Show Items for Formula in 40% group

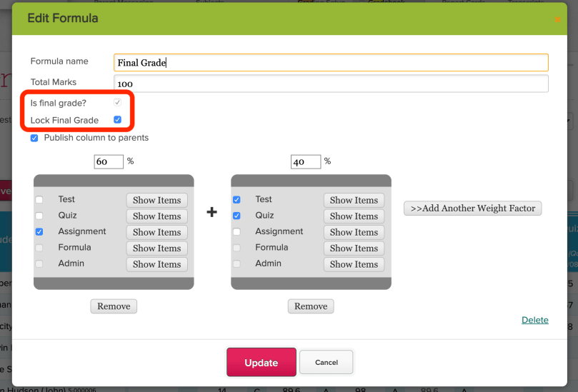(x=354, y=248)
